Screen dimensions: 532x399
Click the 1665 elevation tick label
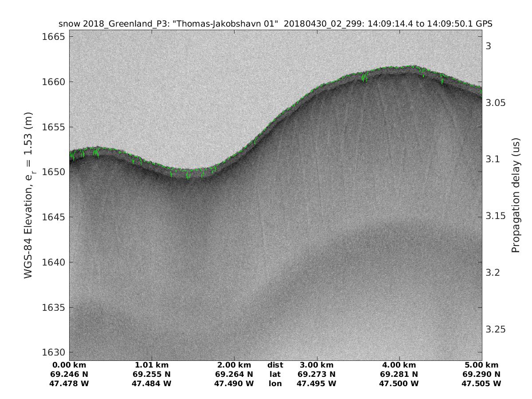[53, 37]
